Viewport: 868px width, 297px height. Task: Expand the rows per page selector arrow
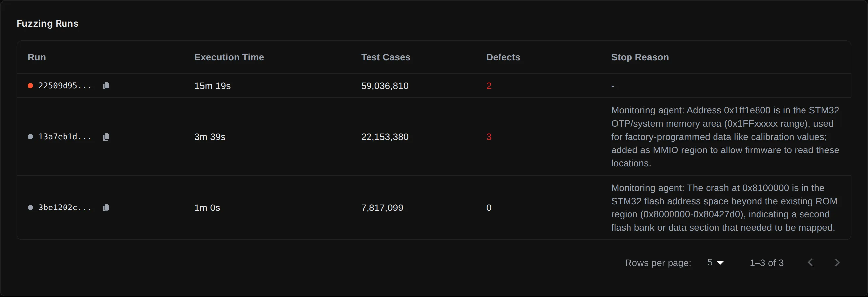[721, 263]
